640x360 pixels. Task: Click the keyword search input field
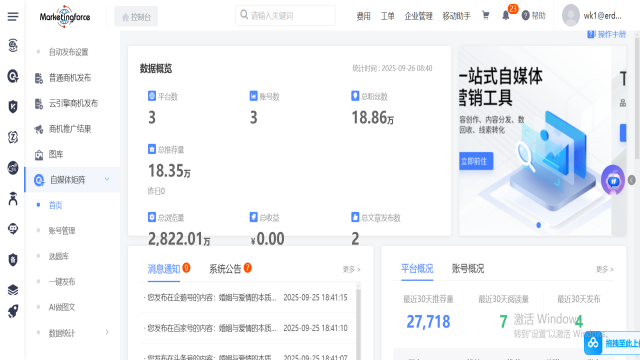click(x=286, y=16)
